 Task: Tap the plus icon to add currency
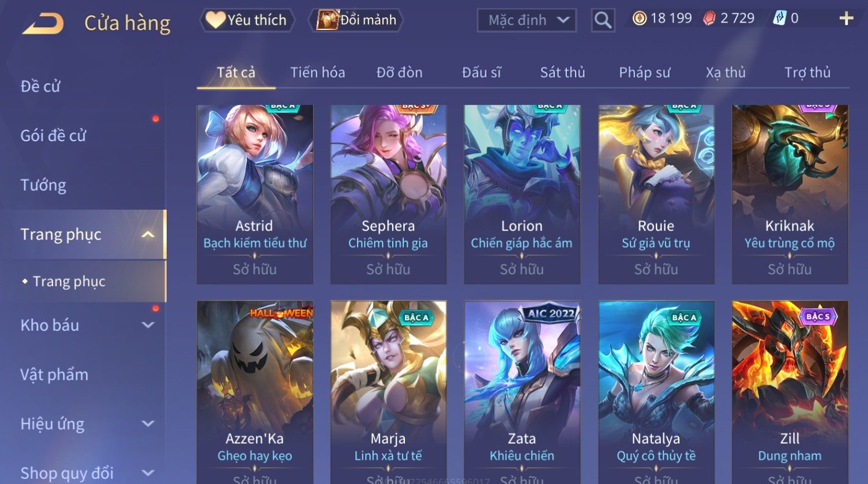tap(846, 19)
